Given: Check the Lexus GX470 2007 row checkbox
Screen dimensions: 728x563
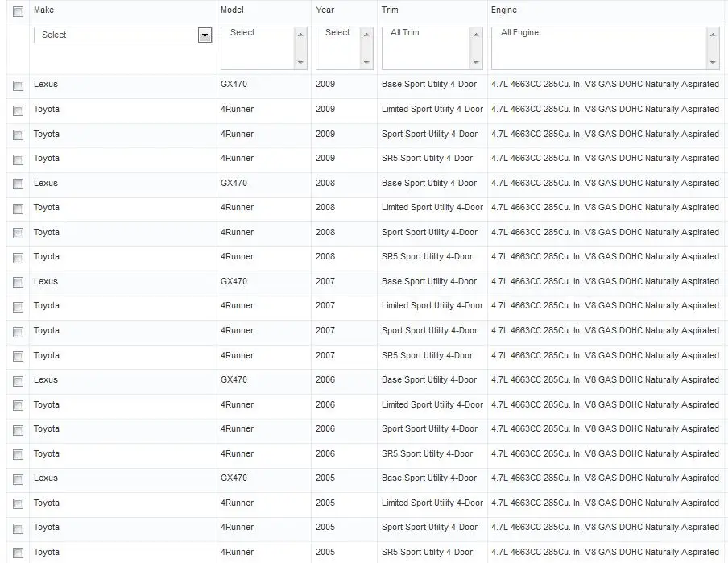Looking at the screenshot, I should click(18, 283).
